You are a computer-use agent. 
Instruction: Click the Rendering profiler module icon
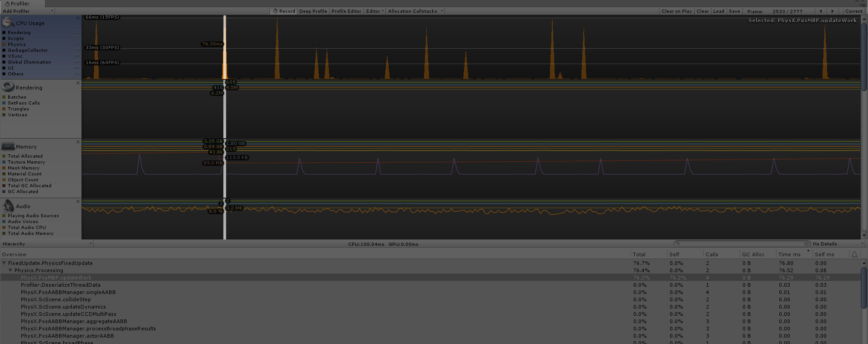(8, 86)
